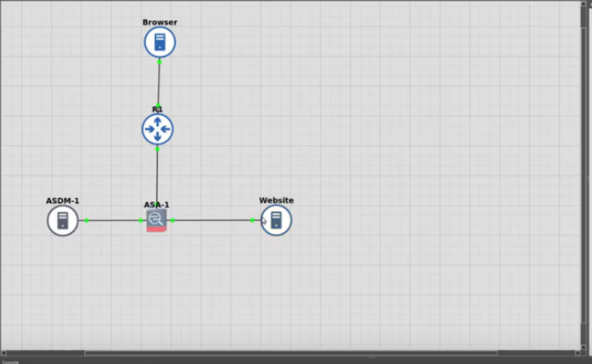Select the ASA-1 firewall icon
592x364 pixels.
pos(156,220)
